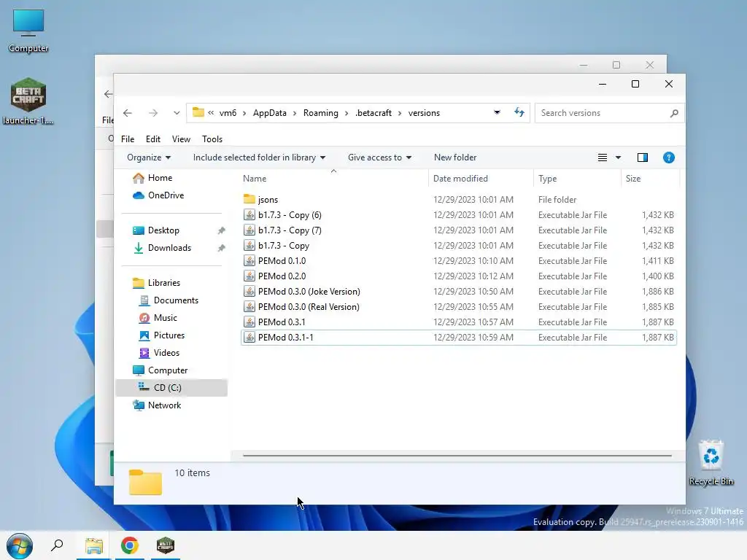This screenshot has width=747, height=560.
Task: Select the b1.7.3 - Copy file
Action: [458, 246]
